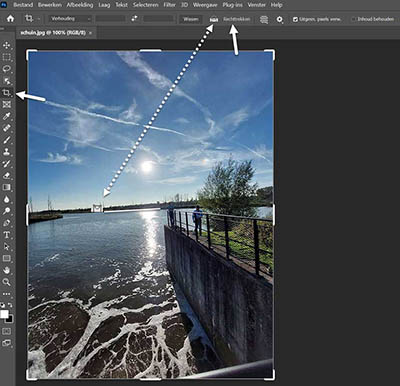Screen dimensions: 400x386
Task: Change the screen mode
Action: 6,343
